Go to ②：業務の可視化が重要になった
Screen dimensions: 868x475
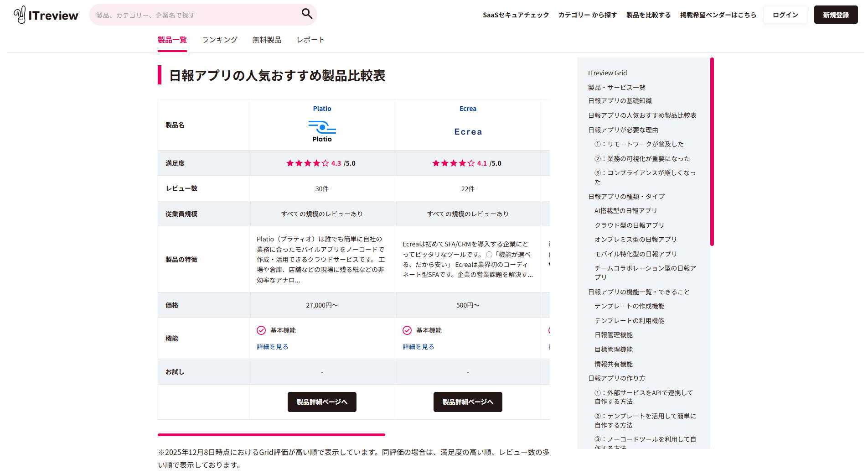(x=642, y=159)
